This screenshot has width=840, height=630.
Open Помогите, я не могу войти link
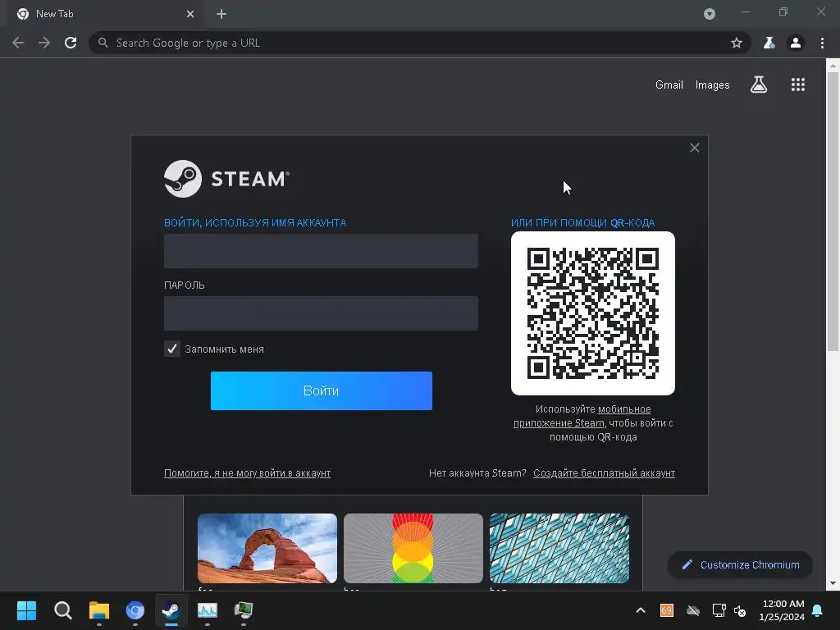coord(247,473)
